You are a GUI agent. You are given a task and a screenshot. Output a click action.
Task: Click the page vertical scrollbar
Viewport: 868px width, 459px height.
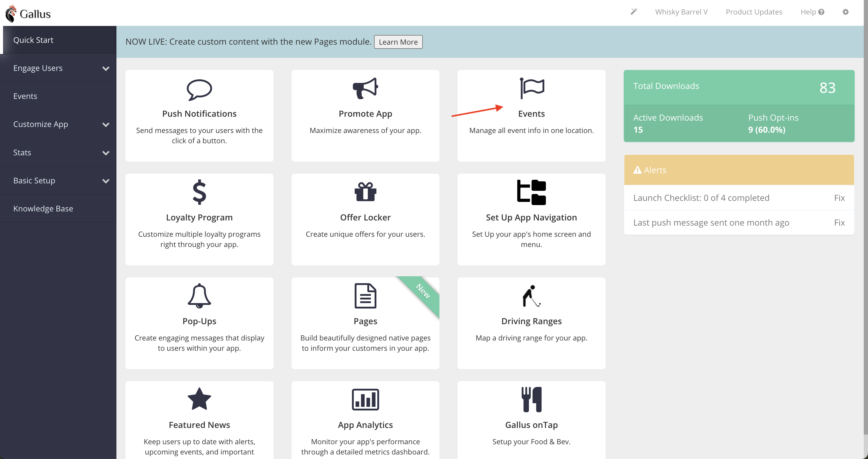click(865, 217)
